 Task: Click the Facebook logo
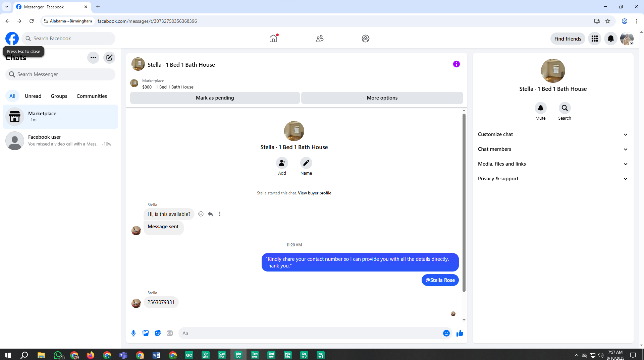point(12,39)
